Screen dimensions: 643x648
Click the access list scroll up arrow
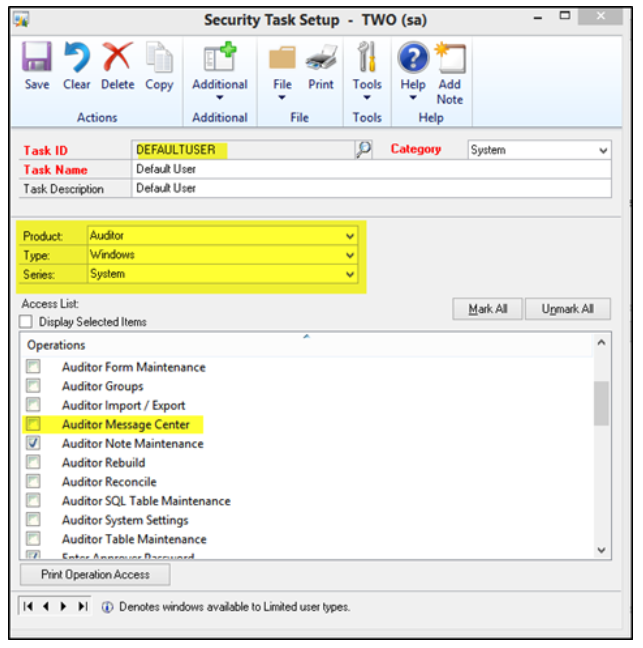[602, 343]
